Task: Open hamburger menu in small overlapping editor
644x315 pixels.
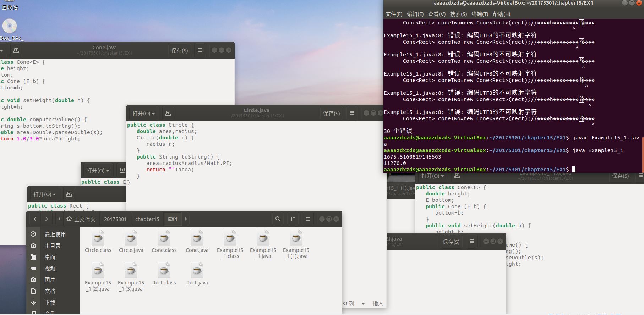Action: tap(472, 242)
